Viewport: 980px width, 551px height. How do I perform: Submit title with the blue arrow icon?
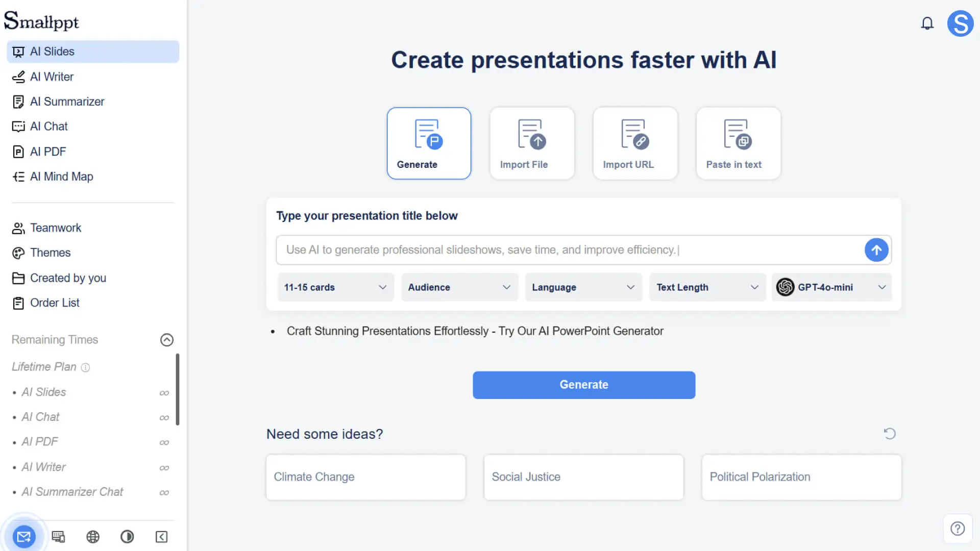pos(876,250)
